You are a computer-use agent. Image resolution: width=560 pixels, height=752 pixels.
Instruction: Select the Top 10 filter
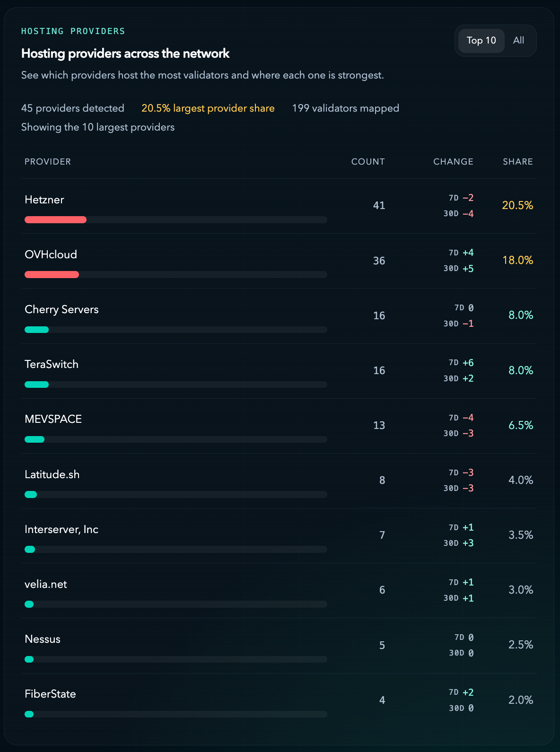click(481, 41)
